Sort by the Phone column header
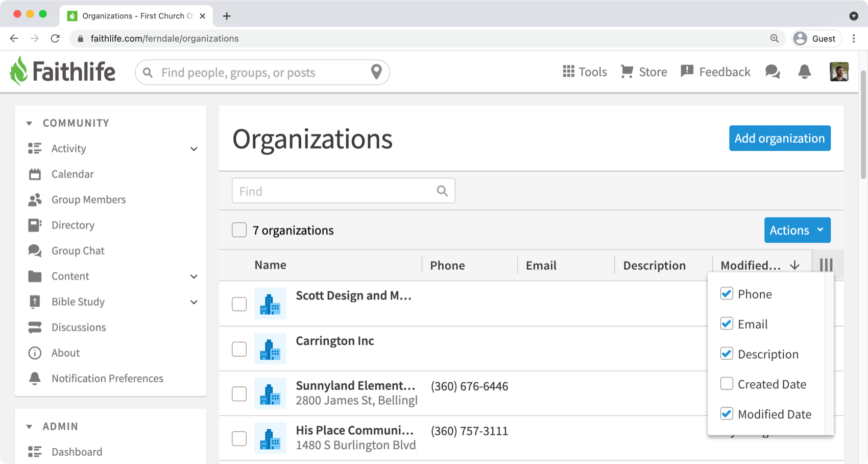 point(447,265)
